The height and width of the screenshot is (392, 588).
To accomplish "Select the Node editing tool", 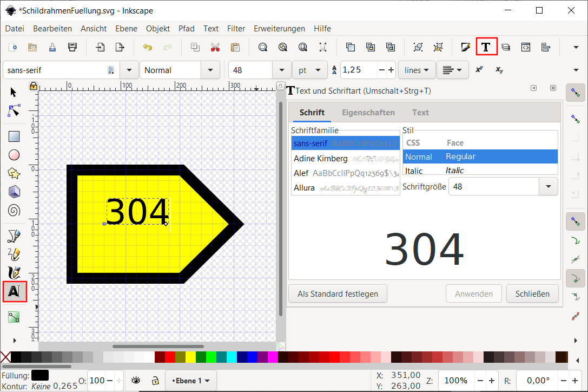I will coord(14,111).
